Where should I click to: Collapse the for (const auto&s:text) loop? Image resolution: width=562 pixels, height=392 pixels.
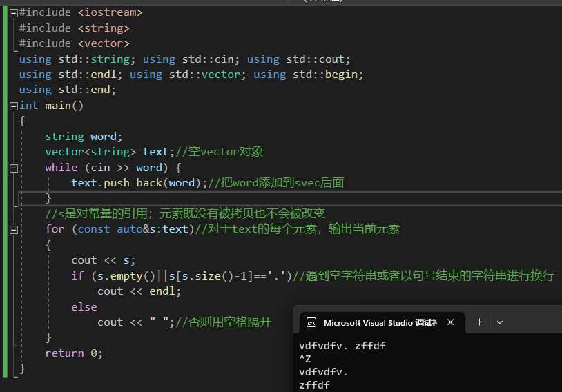click(13, 229)
